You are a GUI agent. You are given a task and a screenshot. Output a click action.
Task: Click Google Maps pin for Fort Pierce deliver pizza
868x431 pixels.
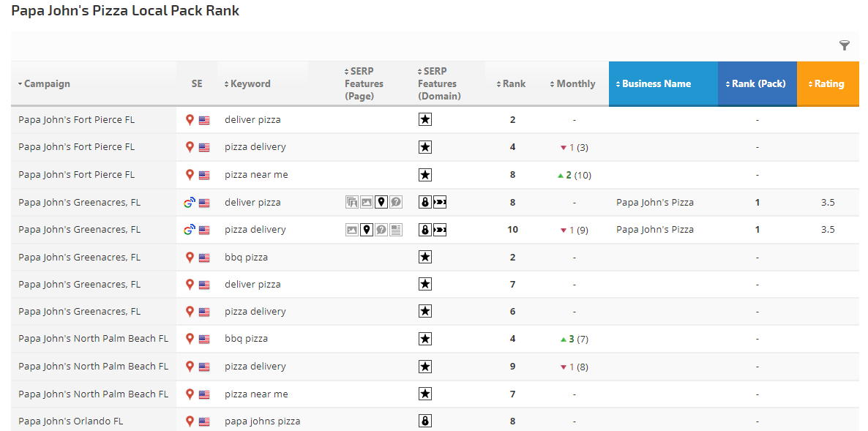[x=190, y=120]
